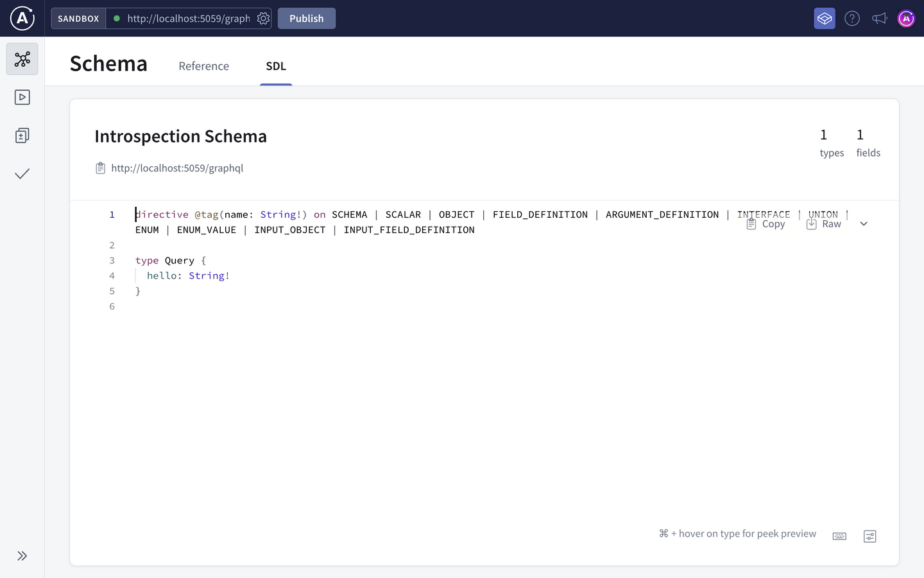Open the Explorer panel from the sidebar
The width and height of the screenshot is (924, 578).
click(22, 97)
